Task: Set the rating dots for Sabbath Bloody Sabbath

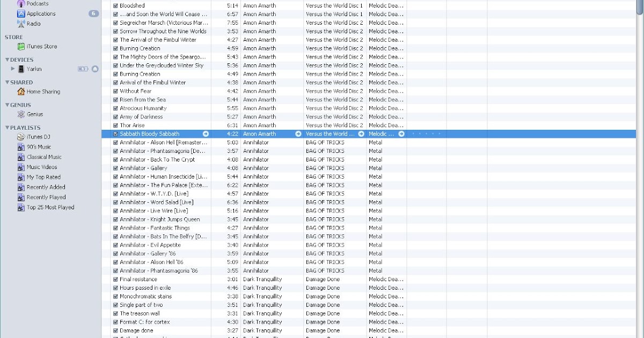Action: [x=427, y=134]
